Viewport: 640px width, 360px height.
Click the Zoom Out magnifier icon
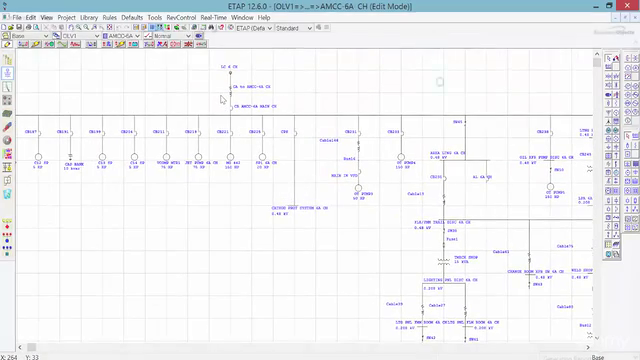coord(86,27)
